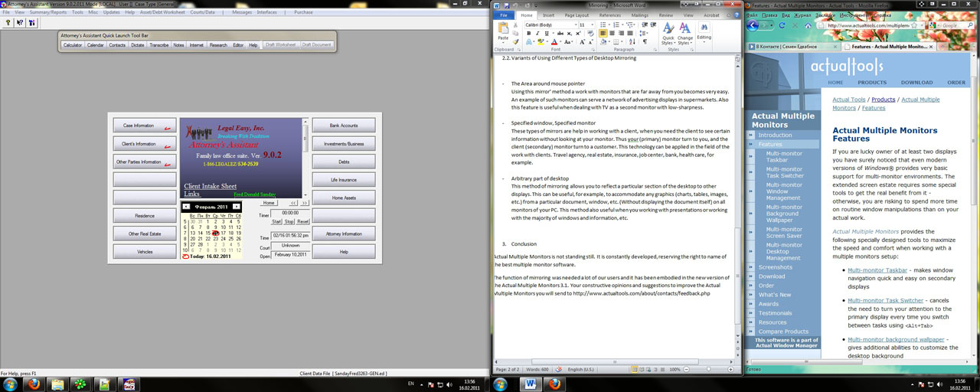The image size is (980, 392).
Task: Click the Grow Font icon in Word
Action: (x=582, y=42)
